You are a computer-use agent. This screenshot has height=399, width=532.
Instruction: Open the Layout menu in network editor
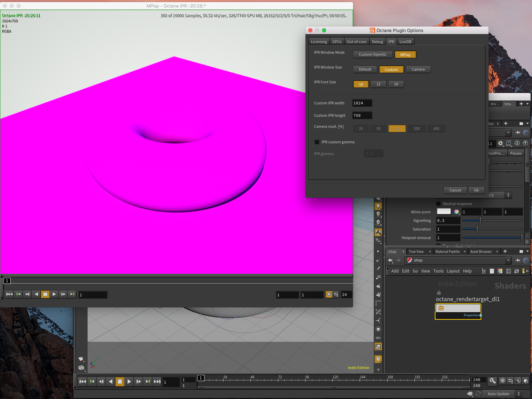pyautogui.click(x=453, y=271)
